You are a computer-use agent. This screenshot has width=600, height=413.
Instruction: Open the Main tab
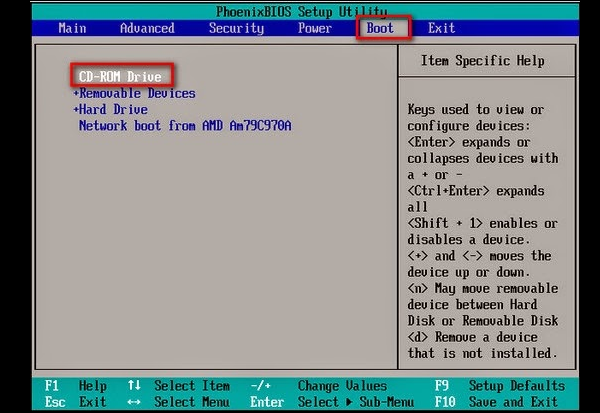(x=70, y=28)
